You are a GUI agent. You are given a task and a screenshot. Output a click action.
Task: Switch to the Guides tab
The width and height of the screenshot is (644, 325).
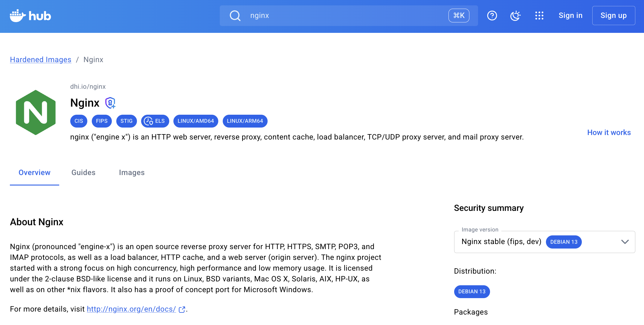point(83,173)
